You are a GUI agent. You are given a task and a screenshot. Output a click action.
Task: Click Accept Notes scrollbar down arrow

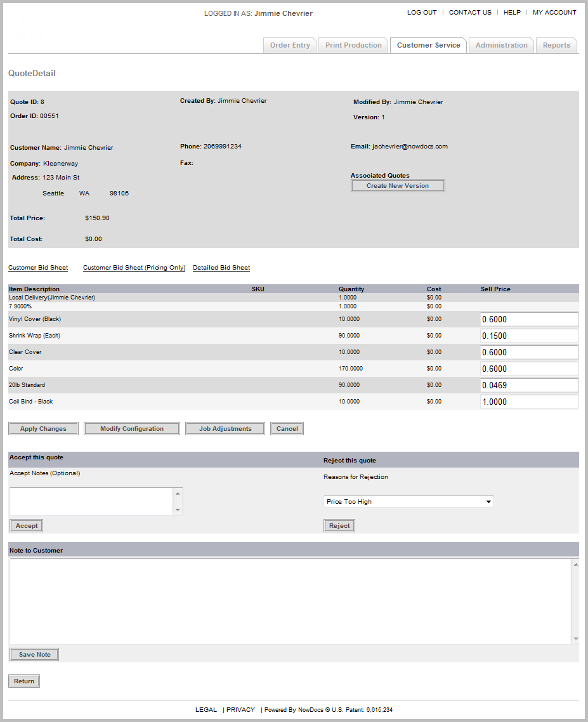click(178, 509)
